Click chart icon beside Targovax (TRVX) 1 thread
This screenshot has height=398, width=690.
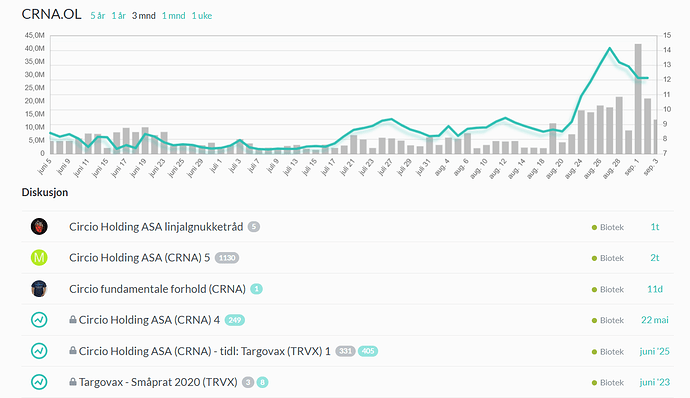point(39,351)
